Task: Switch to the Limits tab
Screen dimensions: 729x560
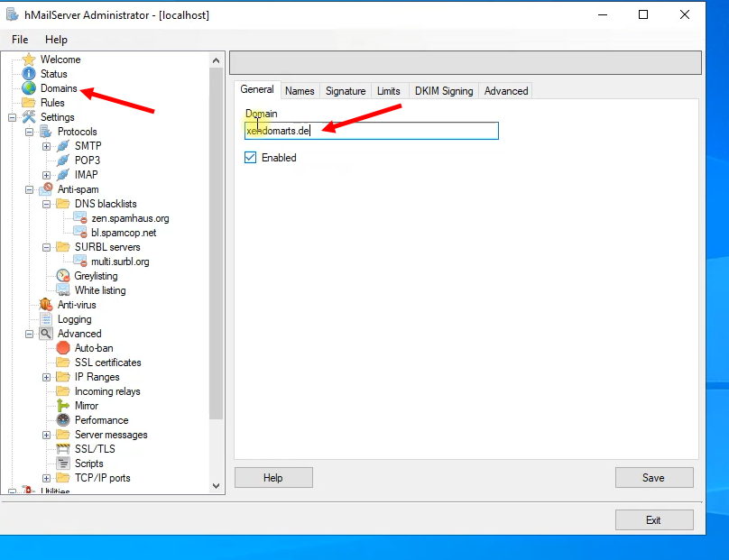Action: coord(389,91)
